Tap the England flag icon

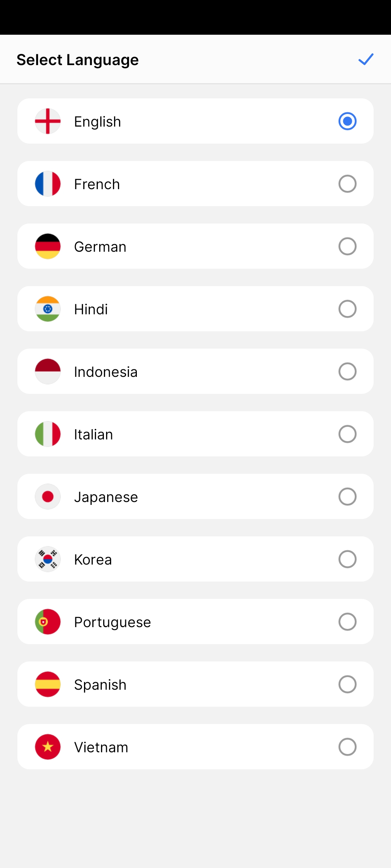point(48,121)
